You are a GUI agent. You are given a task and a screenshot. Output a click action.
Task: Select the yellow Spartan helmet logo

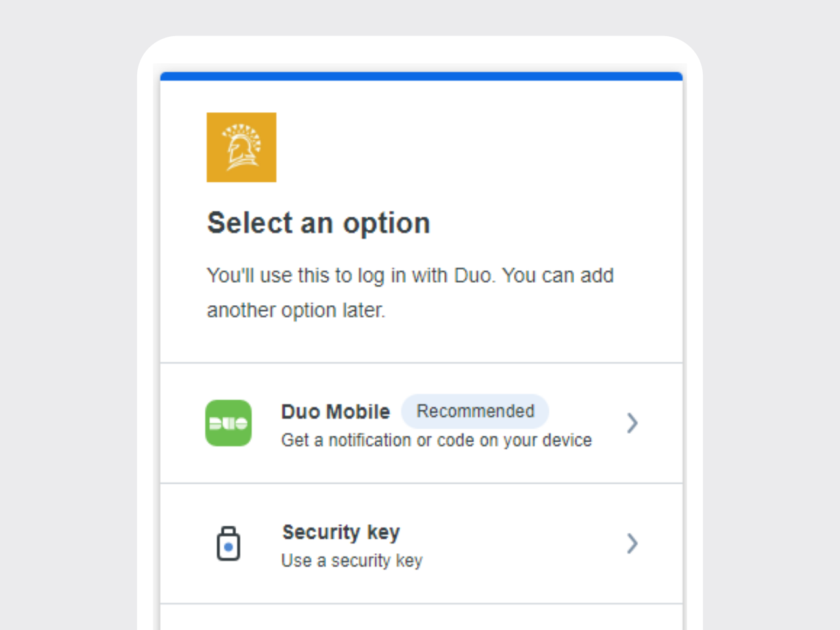click(241, 146)
